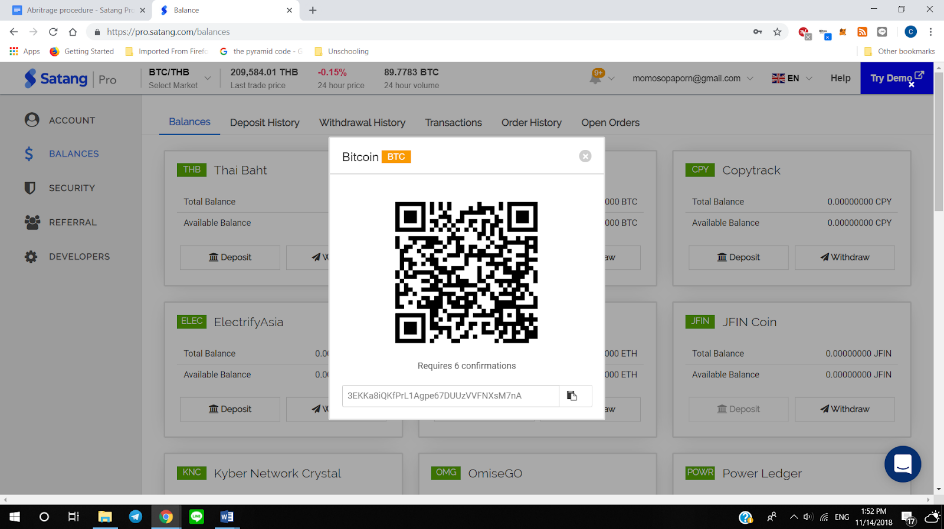
Task: Open LINE app from the taskbar
Action: (196, 517)
